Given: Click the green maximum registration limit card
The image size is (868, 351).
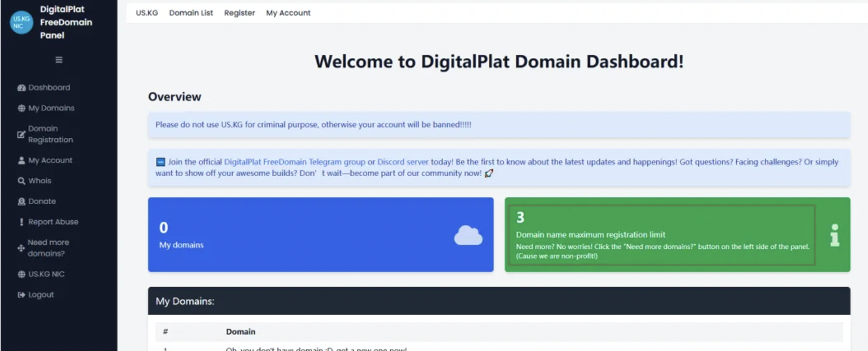Looking at the screenshot, I should (678, 235).
